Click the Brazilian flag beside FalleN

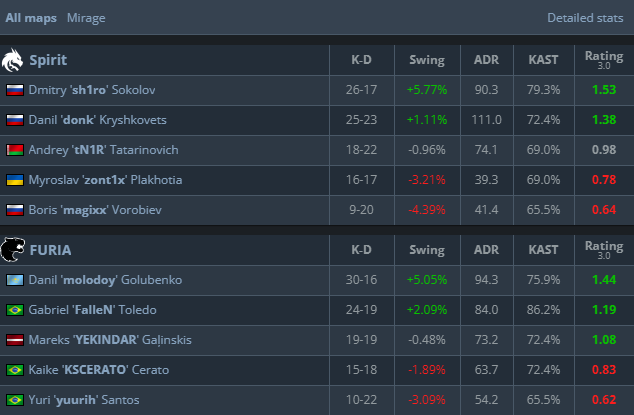coord(15,310)
